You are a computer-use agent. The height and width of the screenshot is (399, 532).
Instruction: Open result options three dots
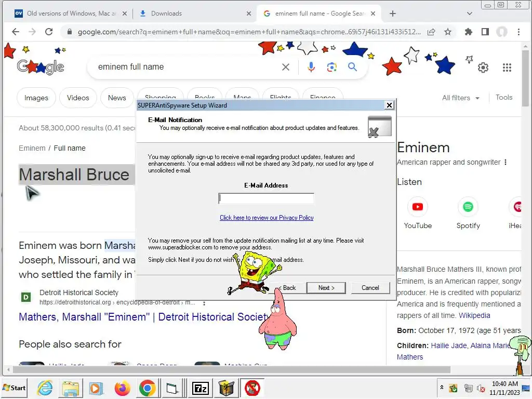coord(204,303)
